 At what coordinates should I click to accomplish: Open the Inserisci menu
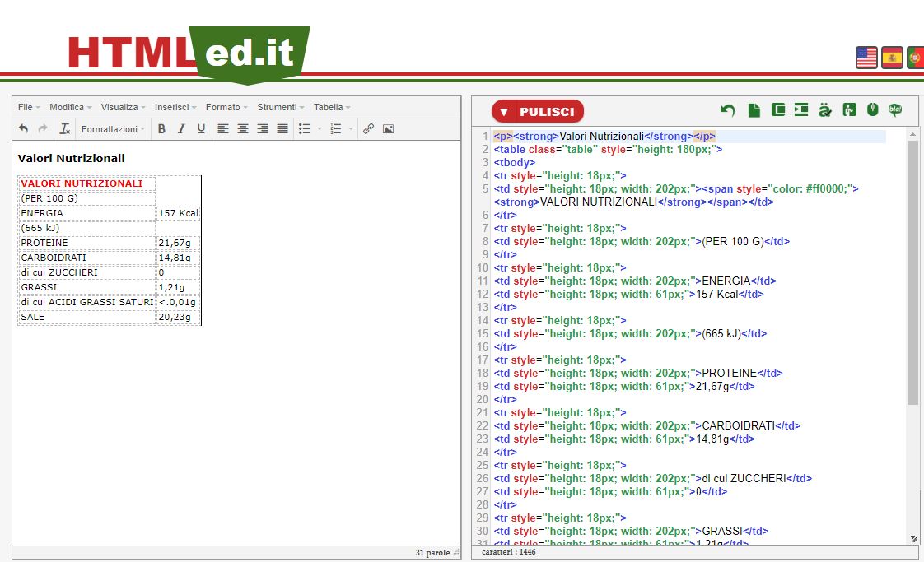(175, 107)
